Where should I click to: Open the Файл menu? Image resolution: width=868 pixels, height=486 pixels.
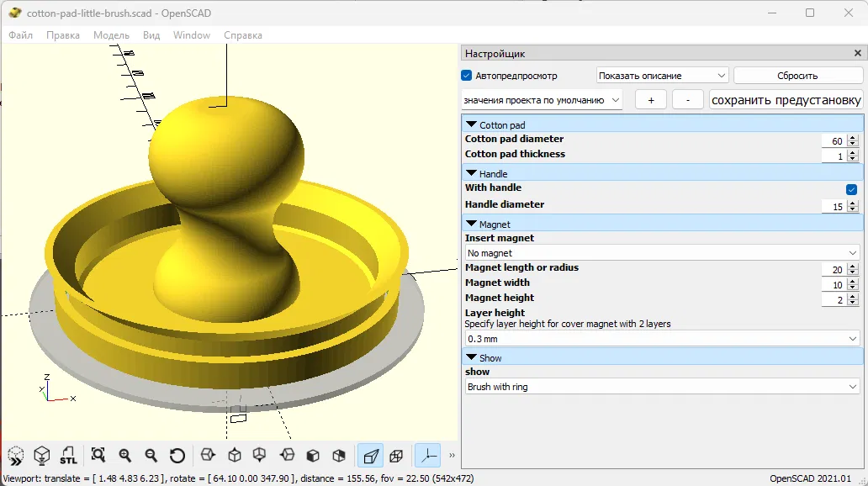pyautogui.click(x=20, y=34)
